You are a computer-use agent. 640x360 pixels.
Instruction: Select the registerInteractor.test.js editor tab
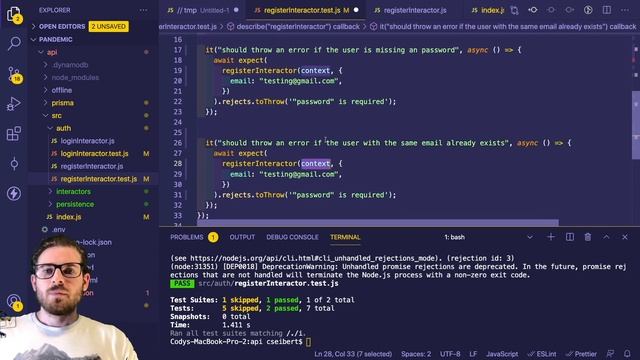[306, 10]
